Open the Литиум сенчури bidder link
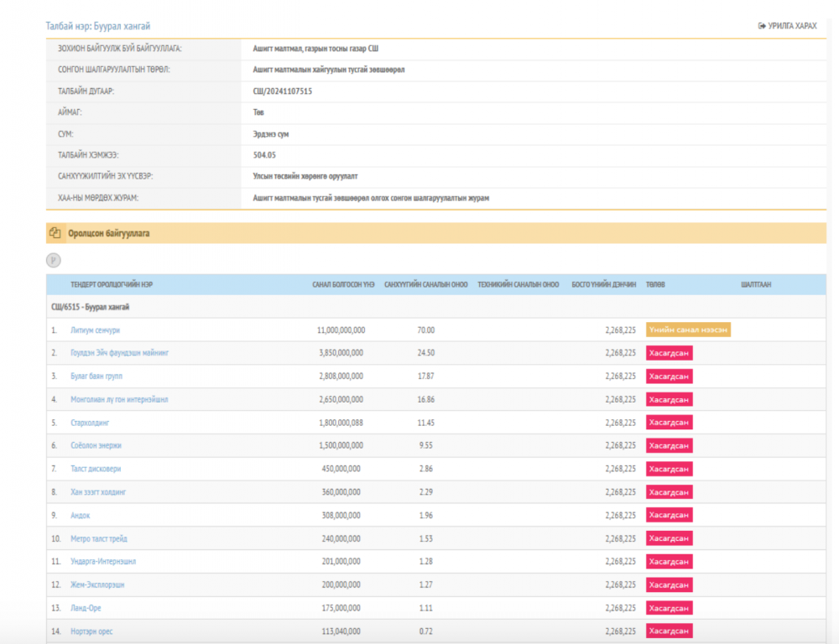 (x=95, y=330)
